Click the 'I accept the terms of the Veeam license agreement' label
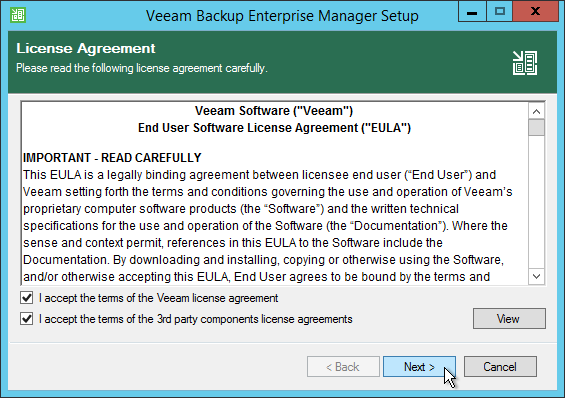565x398 pixels. [159, 298]
